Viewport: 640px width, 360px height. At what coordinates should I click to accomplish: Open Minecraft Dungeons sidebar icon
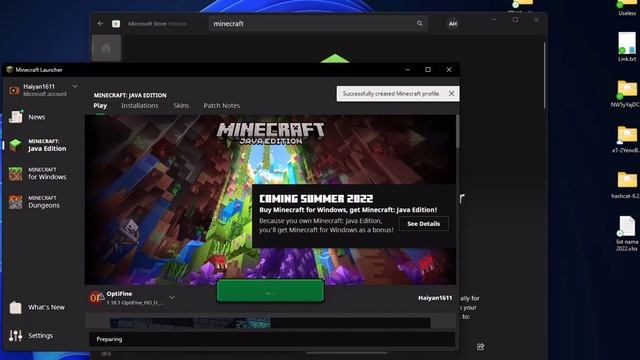coord(16,202)
